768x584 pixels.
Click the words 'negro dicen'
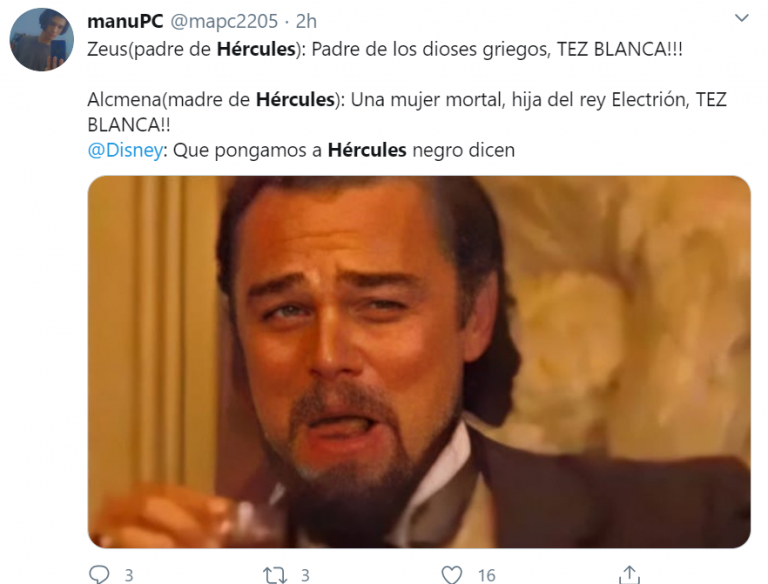[463, 150]
